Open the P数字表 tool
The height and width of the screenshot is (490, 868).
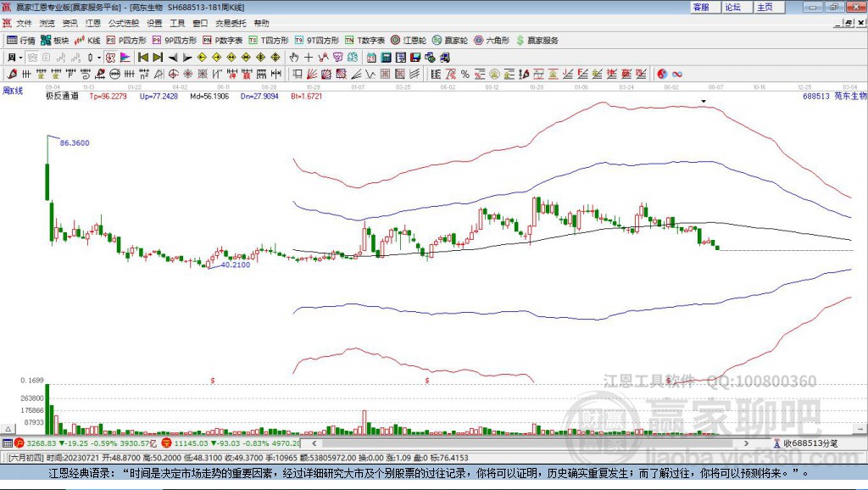tap(223, 41)
